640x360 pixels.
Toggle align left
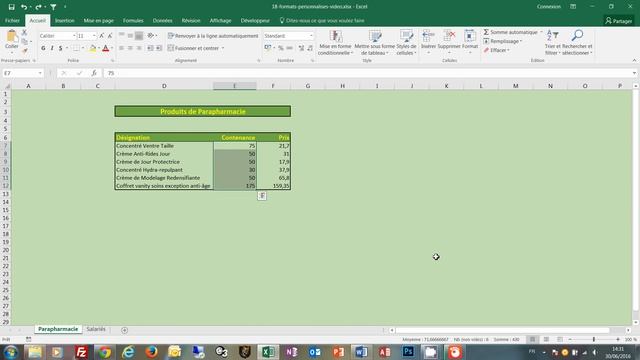click(122, 48)
